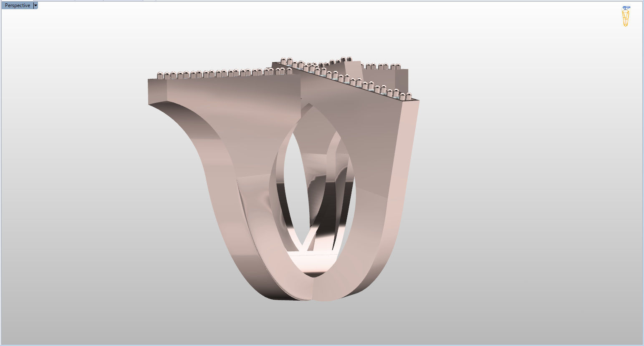This screenshot has width=644, height=346.
Task: Open the Perspective viewport dropdown arrow menu
Action: pos(35,5)
